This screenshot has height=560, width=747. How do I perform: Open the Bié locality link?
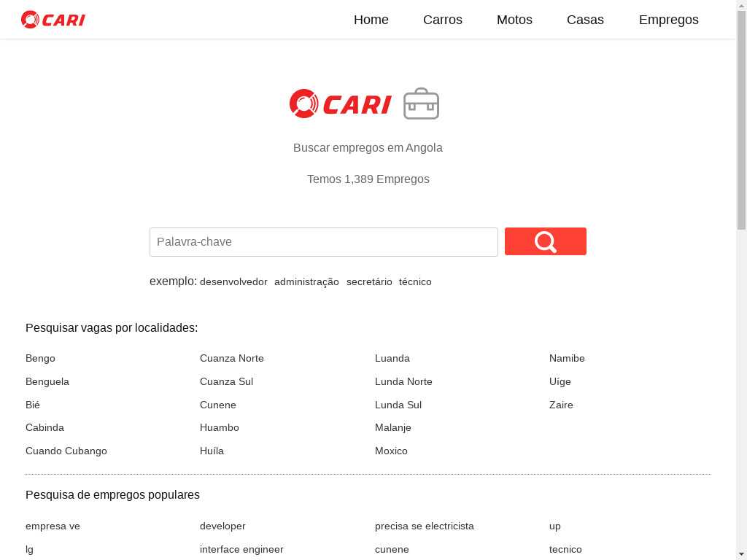[32, 405]
